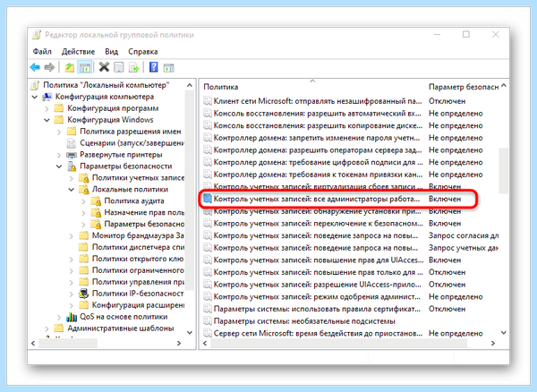Screen dimensions: 537x392
Task: Expand Назначение прав пользователя node
Action: [x=83, y=213]
